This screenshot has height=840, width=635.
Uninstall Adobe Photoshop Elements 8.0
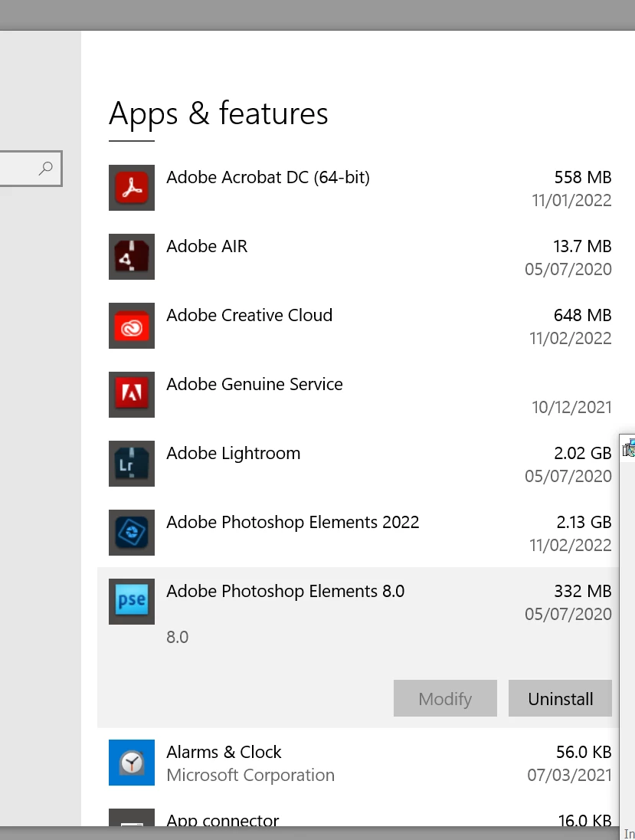pos(560,698)
